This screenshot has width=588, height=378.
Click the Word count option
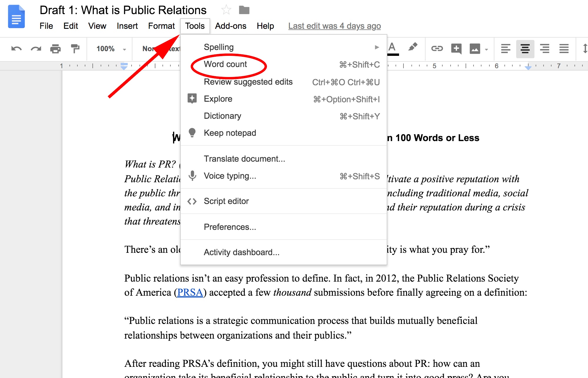click(x=224, y=64)
